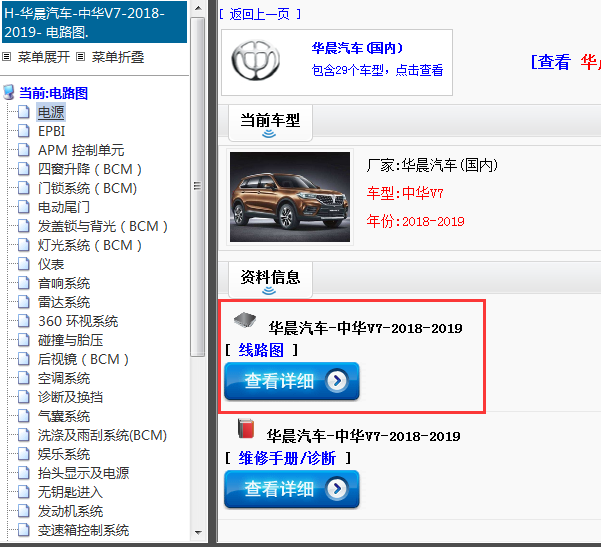Viewport: 601px width, 547px height.
Task: Open 无钥匙进入 entry
Action: pos(71,492)
